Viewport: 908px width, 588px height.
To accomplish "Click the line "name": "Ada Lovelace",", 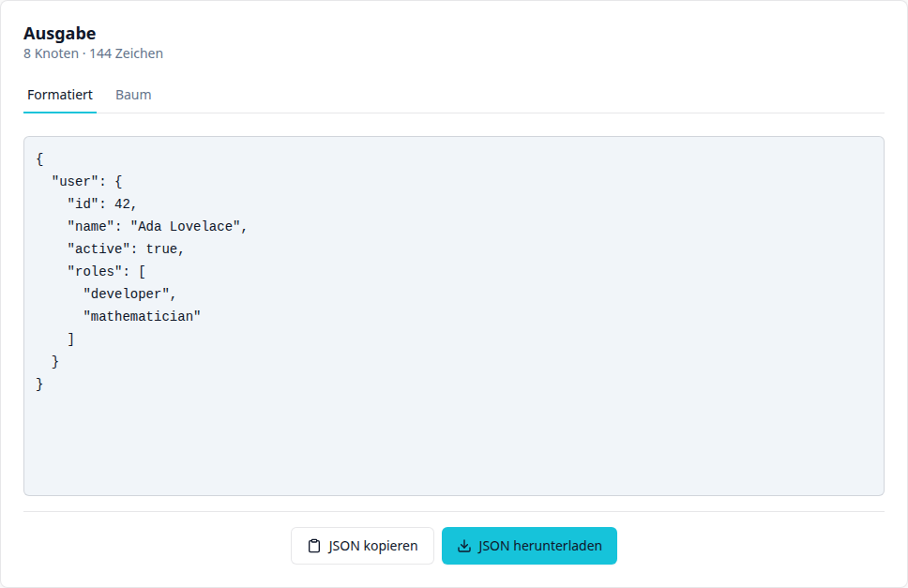I will (x=158, y=227).
